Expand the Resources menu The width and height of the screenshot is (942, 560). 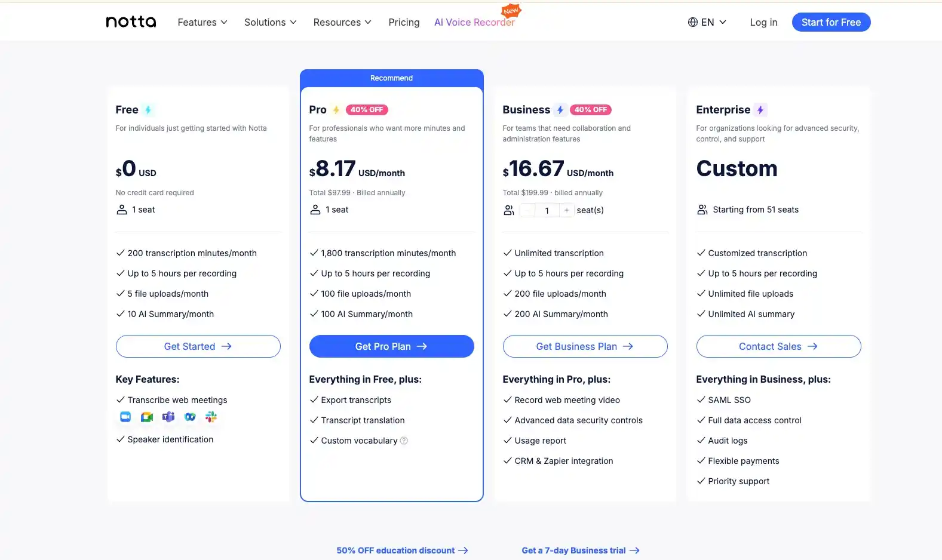coord(342,22)
